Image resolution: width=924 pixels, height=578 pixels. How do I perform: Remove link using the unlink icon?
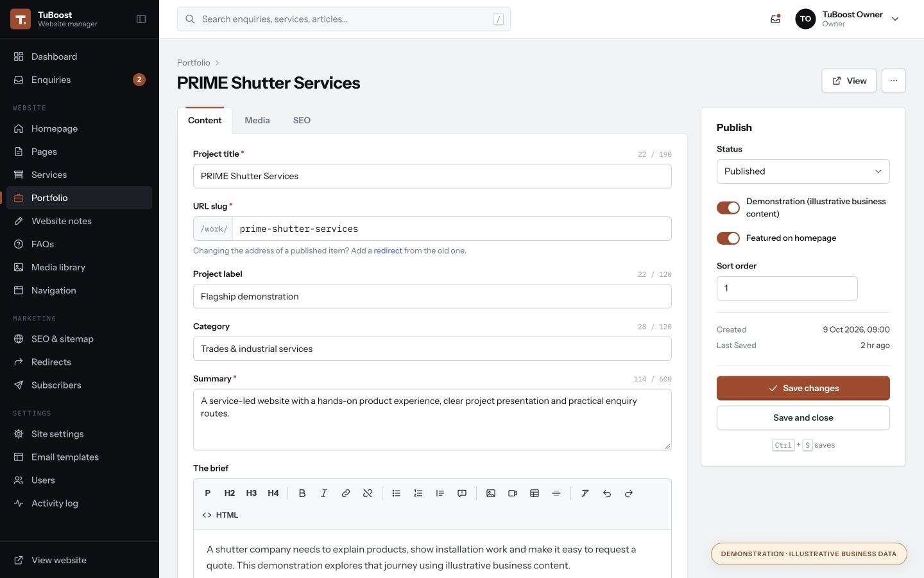(368, 493)
